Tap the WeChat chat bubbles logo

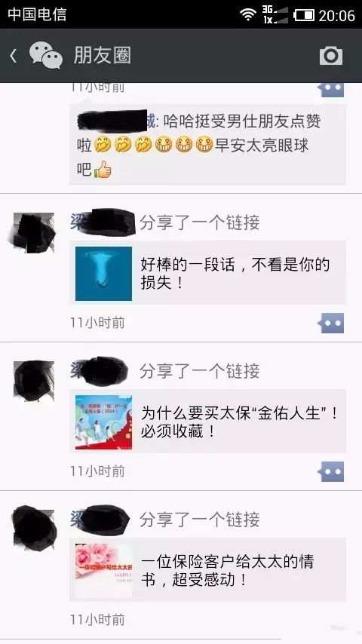[45, 55]
